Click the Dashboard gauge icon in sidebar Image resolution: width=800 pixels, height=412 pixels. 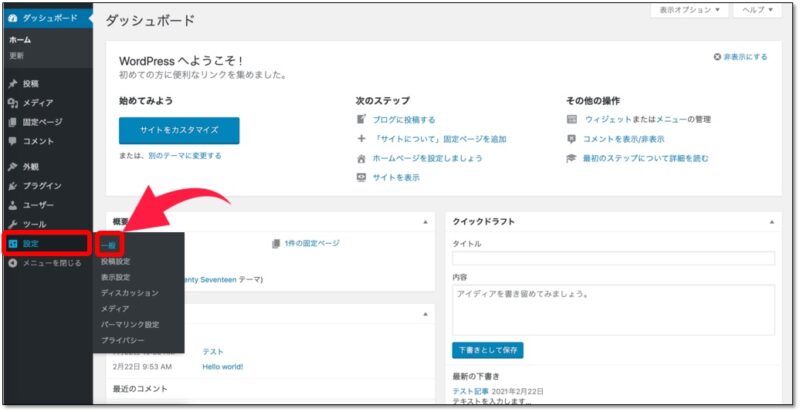[x=13, y=18]
